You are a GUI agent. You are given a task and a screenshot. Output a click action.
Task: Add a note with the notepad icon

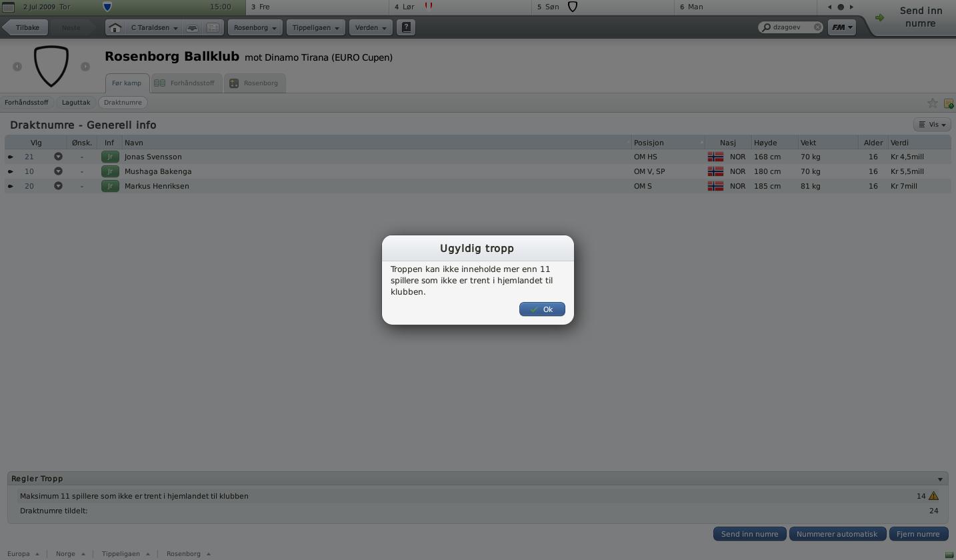948,103
